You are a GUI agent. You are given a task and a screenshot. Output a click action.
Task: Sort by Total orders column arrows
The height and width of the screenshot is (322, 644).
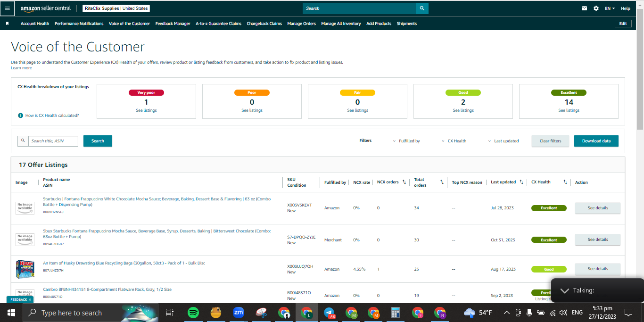442,182
